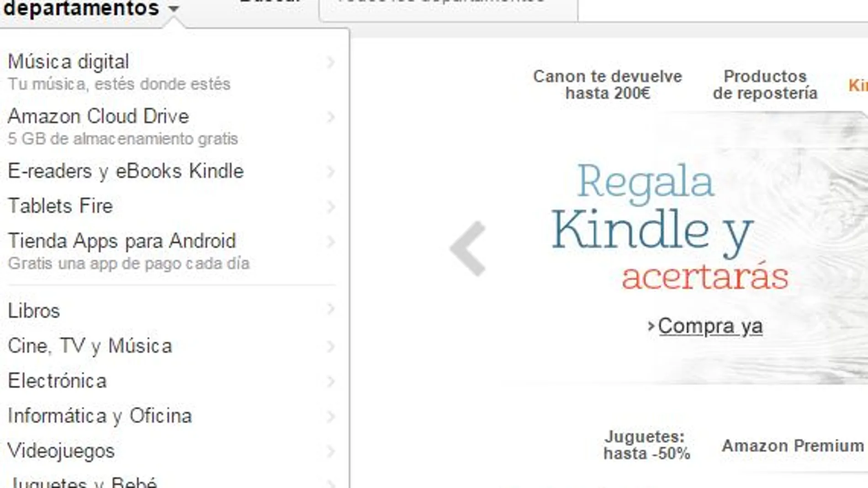Viewport: 868px width, 488px height.
Task: Click 'Gratis una app de pago cada día'
Action: pos(129,263)
